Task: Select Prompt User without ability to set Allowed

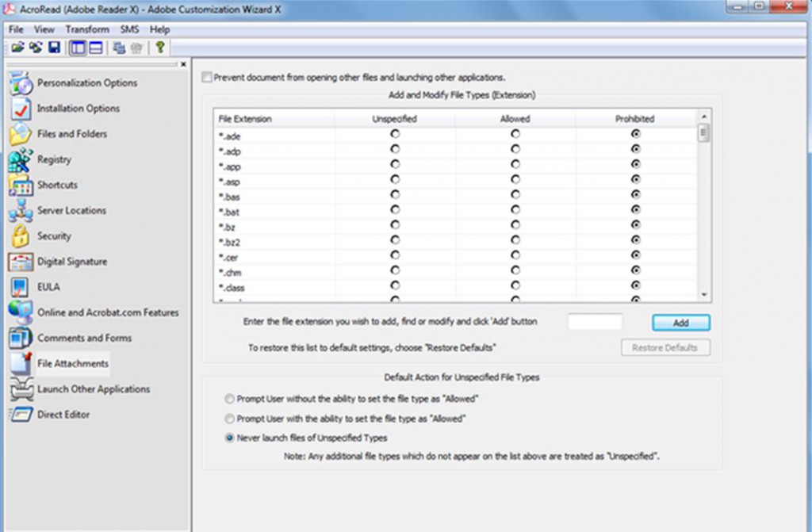Action: (x=229, y=399)
